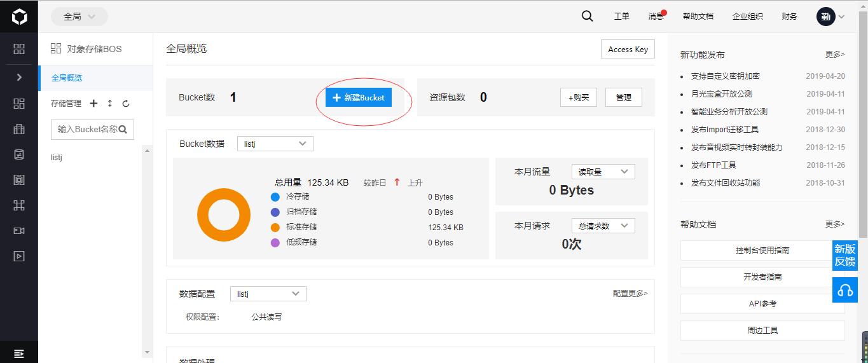Screen dimensions: 868x363
Task: Open the 发布音视频实时转封装能力 announcement
Action: point(736,147)
